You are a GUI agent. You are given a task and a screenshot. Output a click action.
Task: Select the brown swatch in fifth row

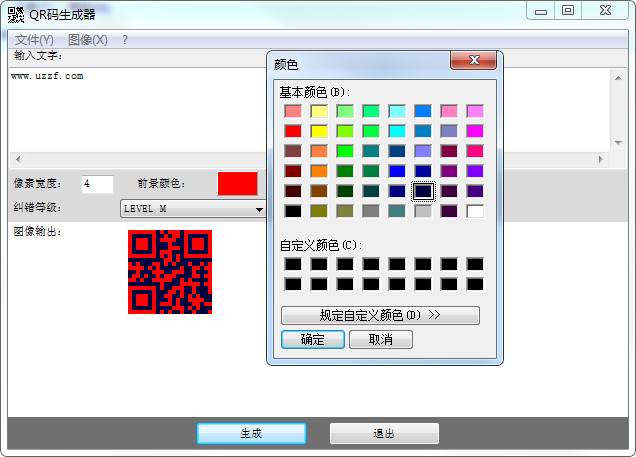click(x=319, y=191)
